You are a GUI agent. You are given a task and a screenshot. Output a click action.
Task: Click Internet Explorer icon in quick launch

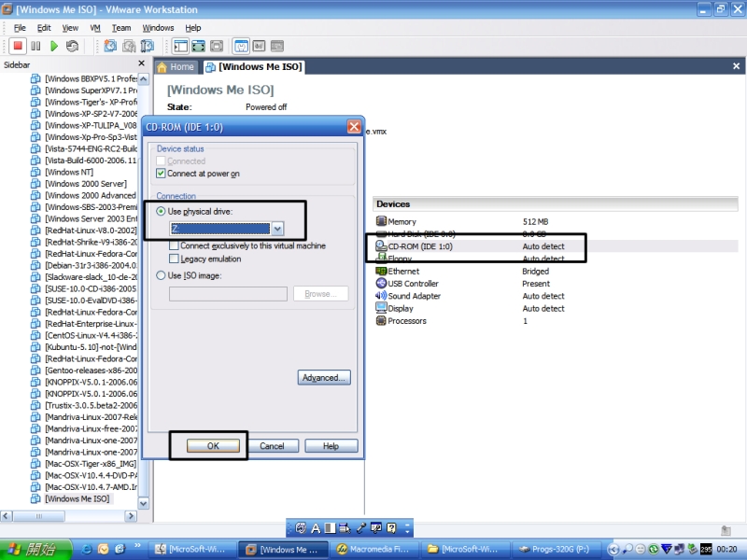(x=87, y=549)
